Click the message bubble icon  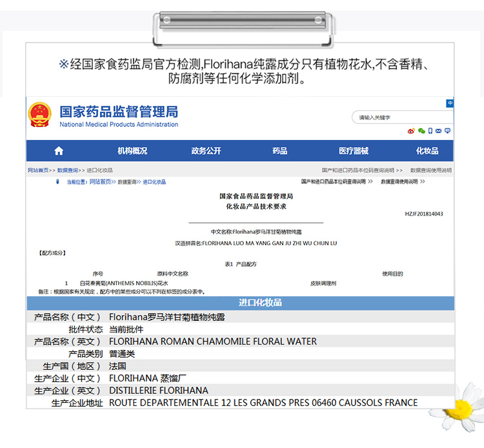pos(447,131)
